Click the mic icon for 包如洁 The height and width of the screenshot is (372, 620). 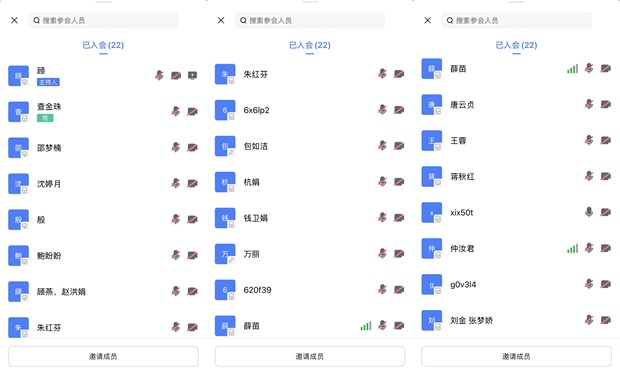click(x=382, y=146)
